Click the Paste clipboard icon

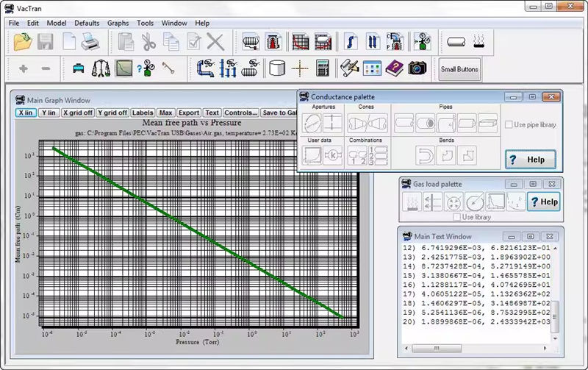[x=126, y=41]
